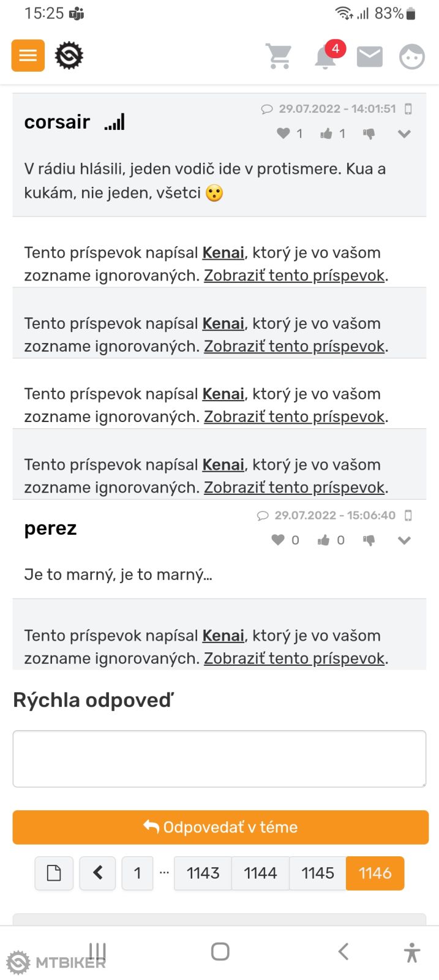The width and height of the screenshot is (439, 980).
Task: Tap the Android accessibility icon
Action: pos(412,952)
